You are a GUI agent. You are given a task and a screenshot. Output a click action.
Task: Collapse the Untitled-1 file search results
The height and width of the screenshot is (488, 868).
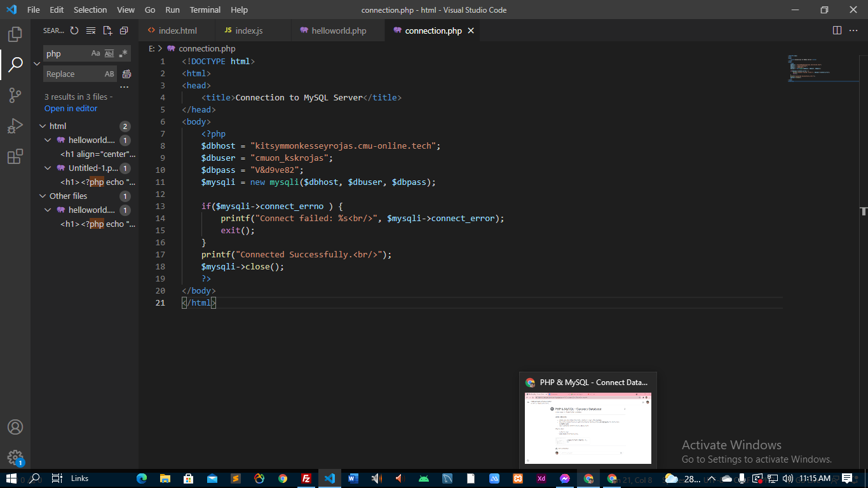[48, 168]
